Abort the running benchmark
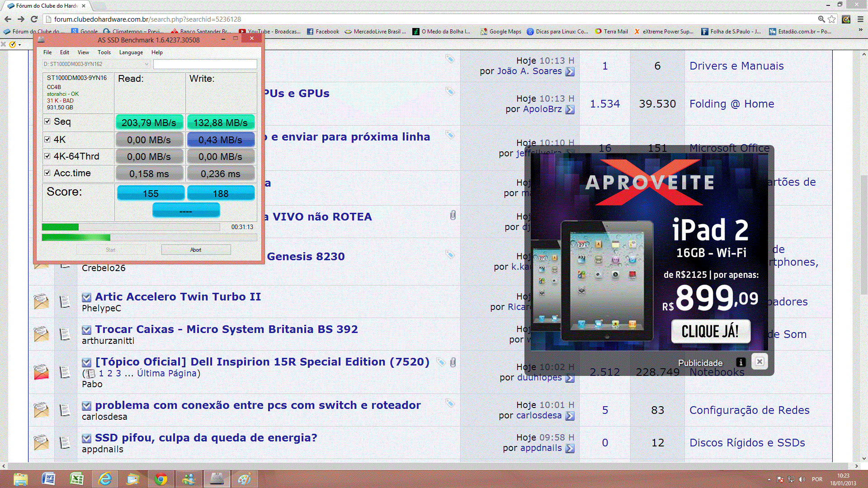Viewport: 868px width, 488px height. 196,250
